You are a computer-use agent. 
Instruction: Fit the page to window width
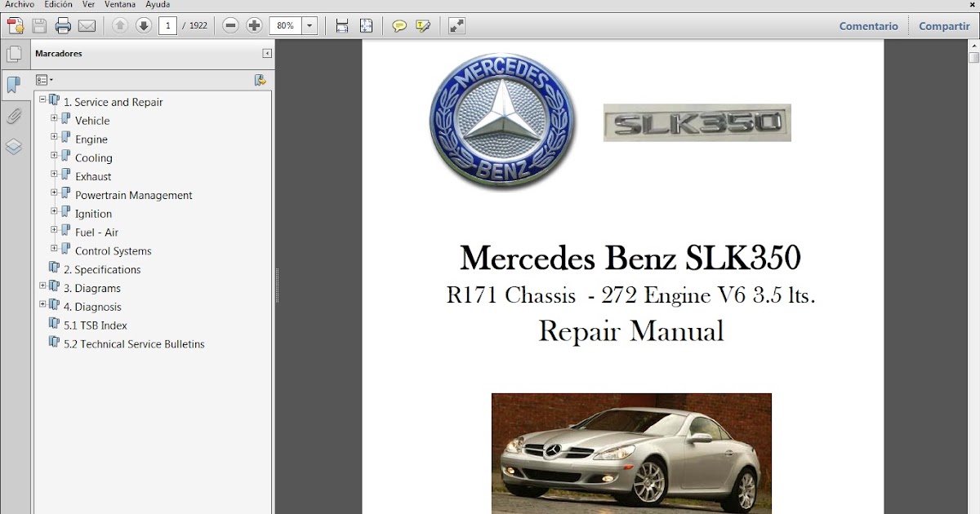(341, 25)
